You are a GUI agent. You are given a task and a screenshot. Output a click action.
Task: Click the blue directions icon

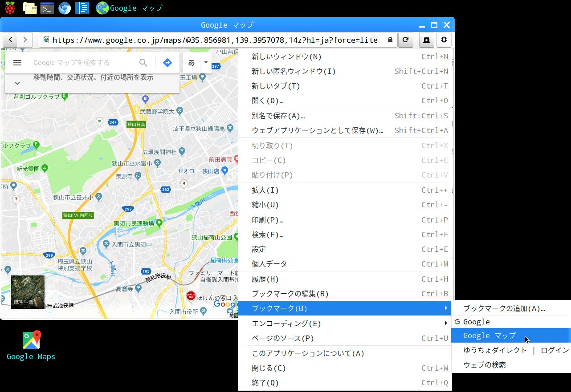click(x=167, y=63)
